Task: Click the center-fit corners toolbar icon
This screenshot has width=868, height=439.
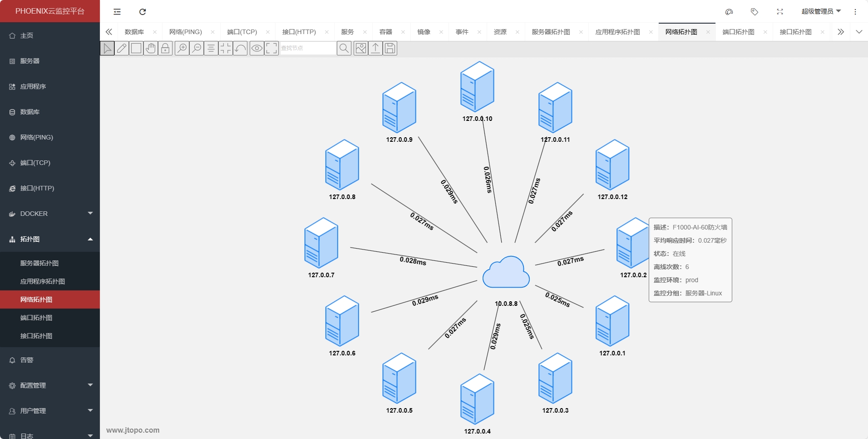Action: tap(226, 48)
